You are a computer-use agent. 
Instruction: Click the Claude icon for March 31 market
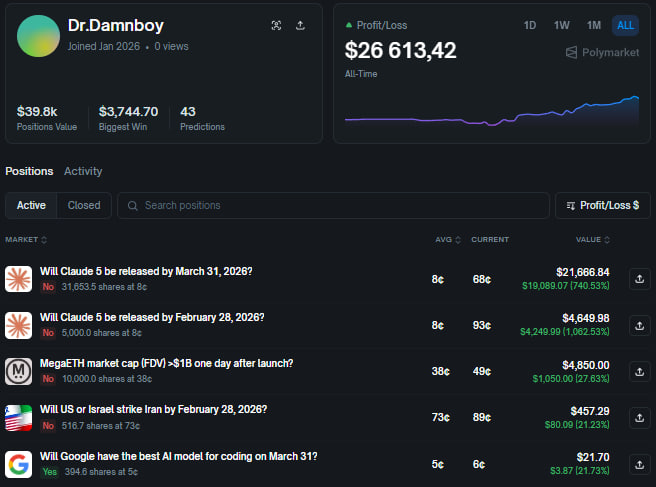click(x=18, y=279)
